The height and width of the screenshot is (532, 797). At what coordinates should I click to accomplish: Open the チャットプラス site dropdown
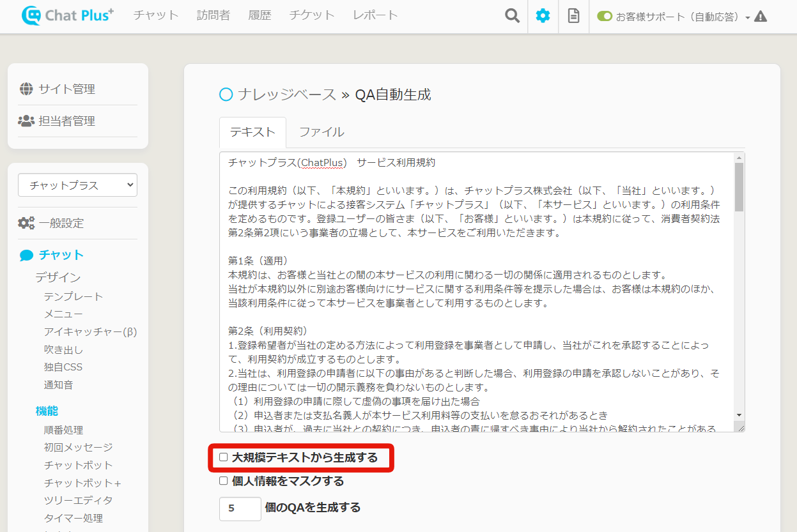coord(77,185)
